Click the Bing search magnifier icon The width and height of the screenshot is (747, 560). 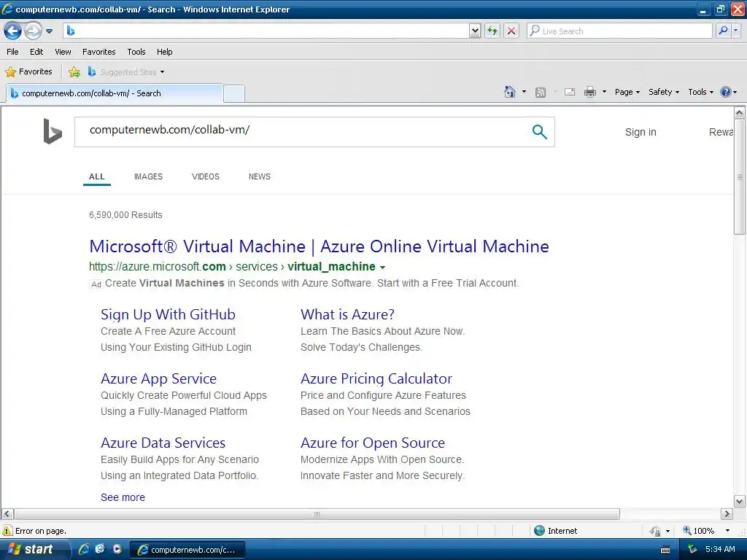coord(539,131)
